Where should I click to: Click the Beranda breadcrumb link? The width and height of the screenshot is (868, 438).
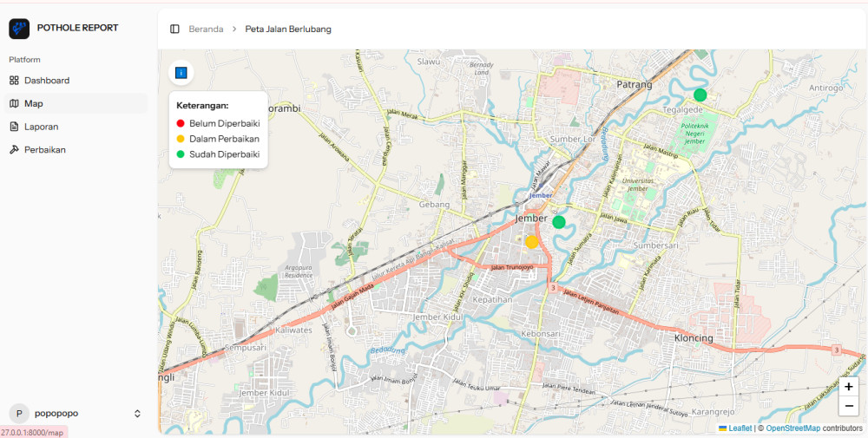click(206, 29)
